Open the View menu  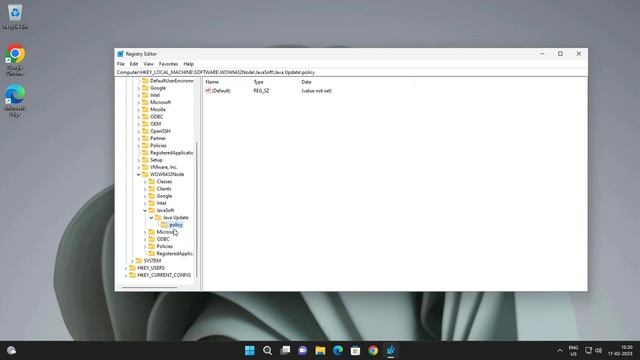coord(149,64)
